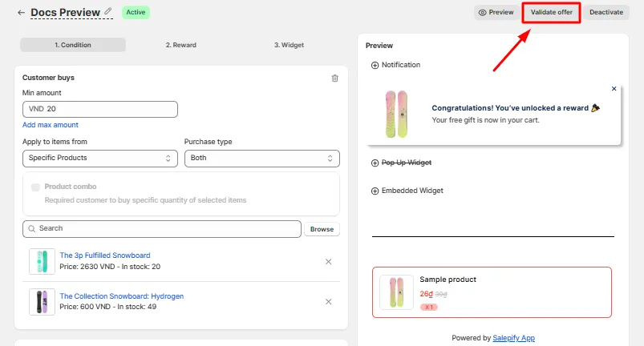Open The Collection Snowboard: Hydrogen link
This screenshot has height=346, width=644.
(122, 296)
